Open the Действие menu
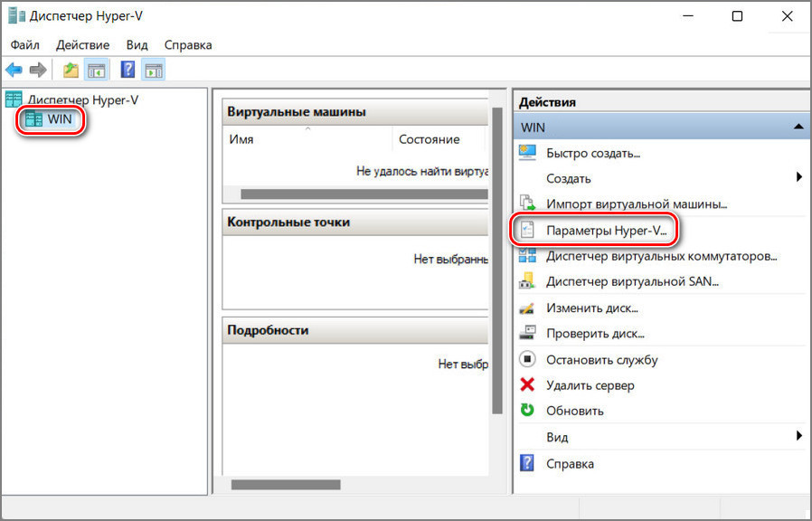 coord(83,45)
